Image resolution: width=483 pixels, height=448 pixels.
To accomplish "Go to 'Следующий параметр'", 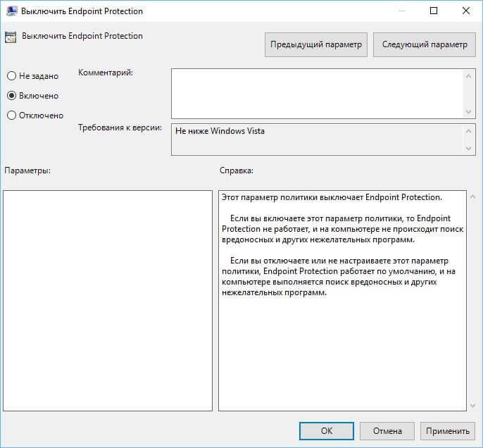I will [x=425, y=44].
